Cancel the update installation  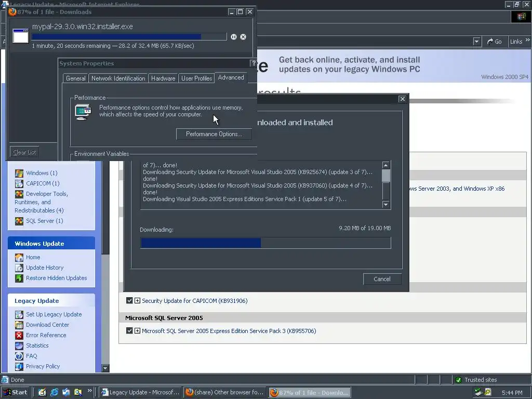[382, 279]
